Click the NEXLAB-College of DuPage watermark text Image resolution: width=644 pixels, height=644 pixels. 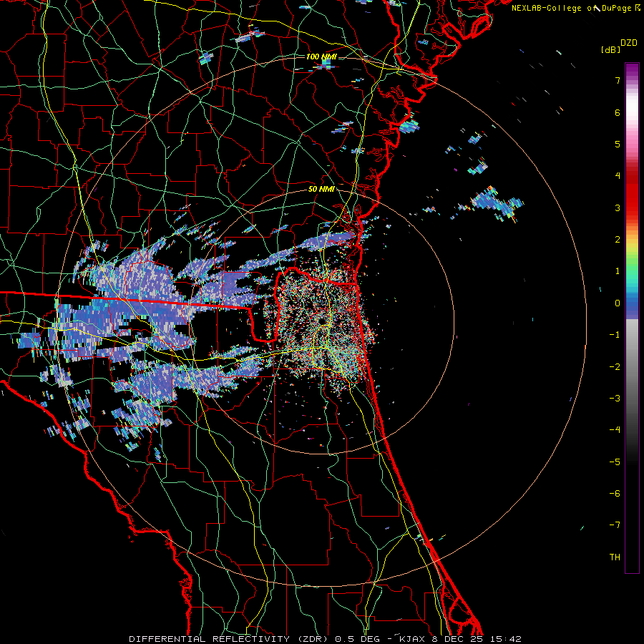pyautogui.click(x=571, y=8)
